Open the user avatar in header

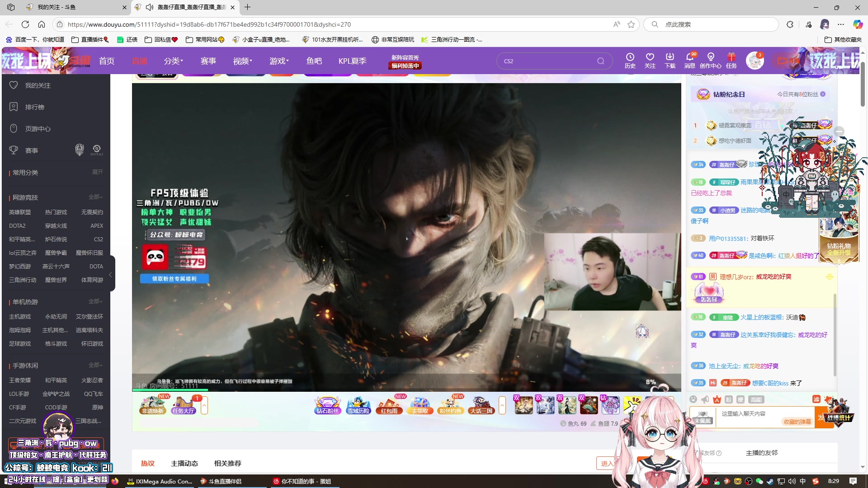pos(755,61)
